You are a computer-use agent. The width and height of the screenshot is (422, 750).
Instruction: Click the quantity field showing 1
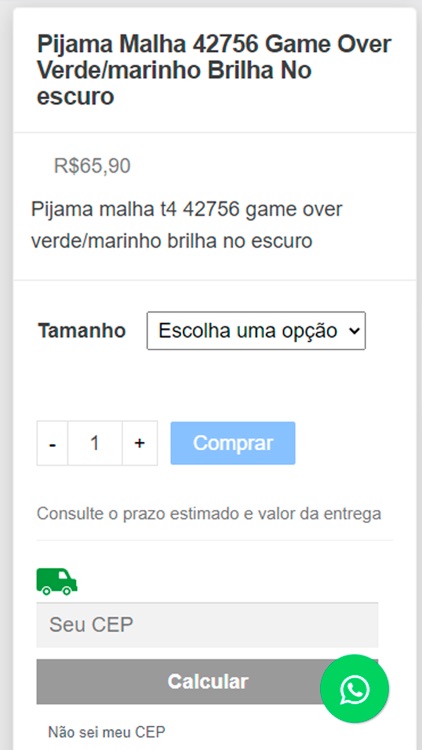[95, 443]
